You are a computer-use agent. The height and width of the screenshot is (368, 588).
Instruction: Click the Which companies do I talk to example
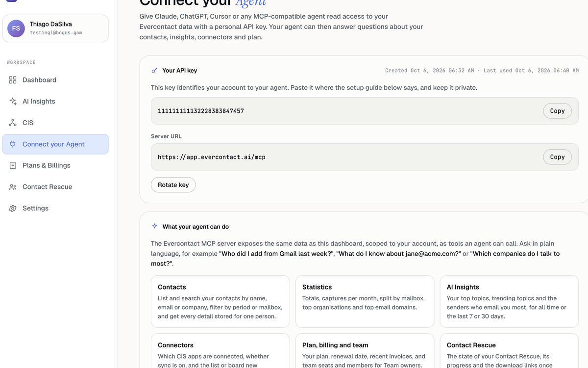[355, 259]
